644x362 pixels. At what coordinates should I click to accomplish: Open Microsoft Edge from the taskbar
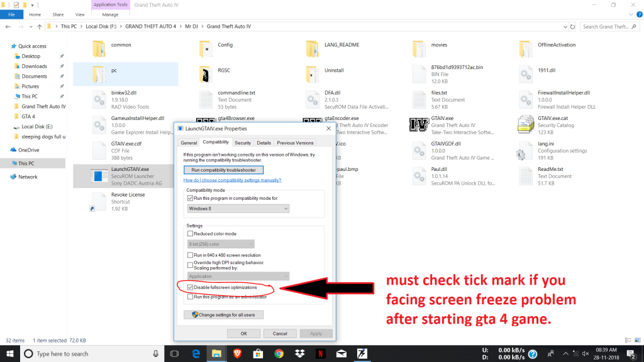click(x=196, y=354)
